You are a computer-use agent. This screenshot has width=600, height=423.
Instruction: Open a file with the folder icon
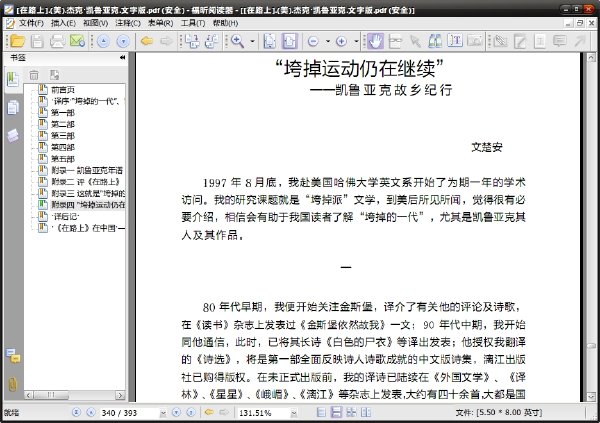[18, 41]
